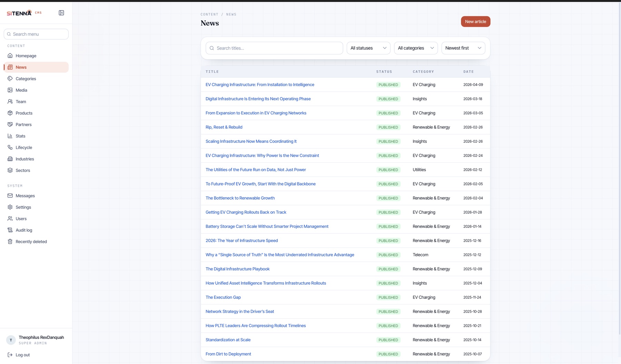The height and width of the screenshot is (364, 621).
Task: Open the All categories dropdown
Action: click(x=416, y=48)
